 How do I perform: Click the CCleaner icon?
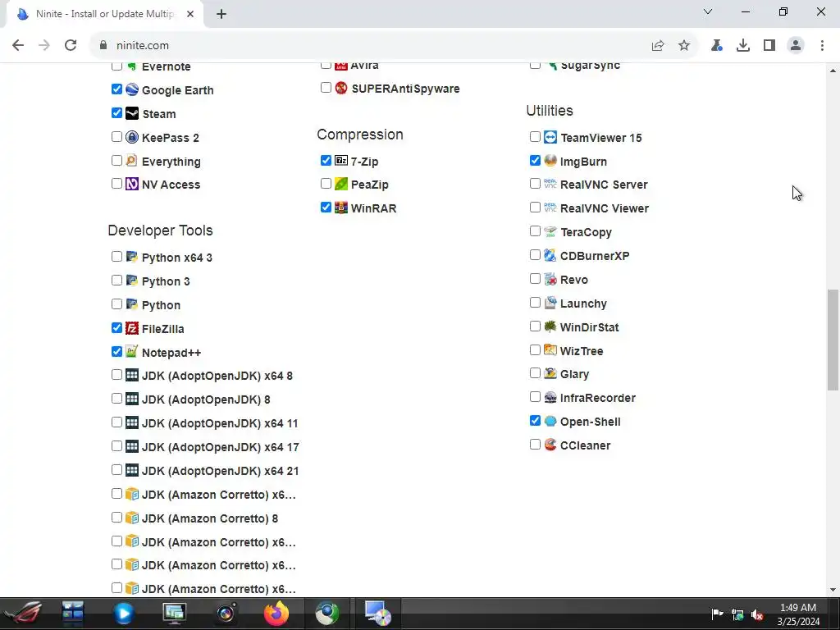click(550, 445)
